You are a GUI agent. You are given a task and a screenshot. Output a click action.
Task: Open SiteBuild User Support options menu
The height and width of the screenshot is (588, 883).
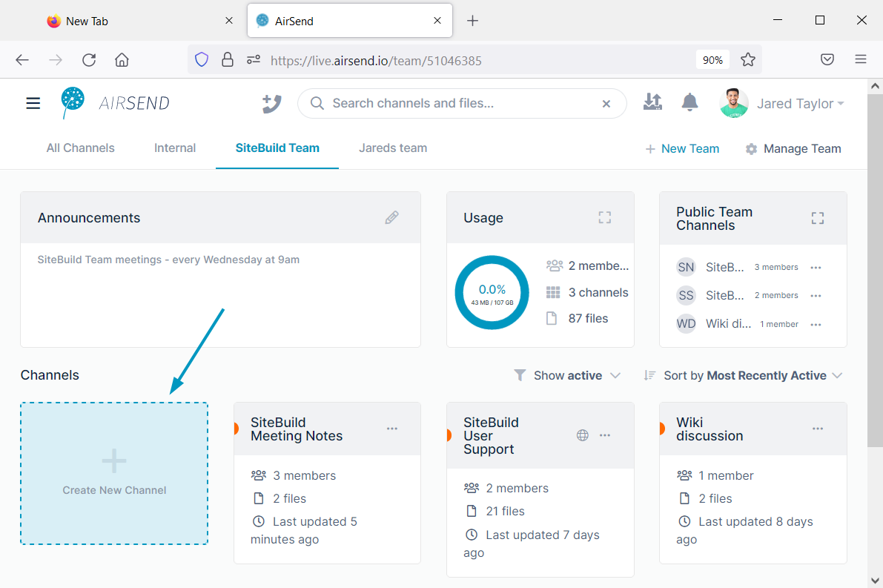click(x=605, y=435)
